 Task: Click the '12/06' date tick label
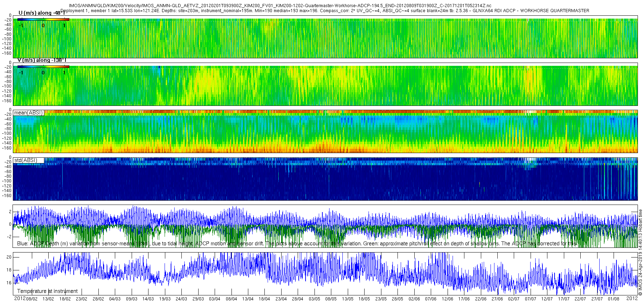click(448, 299)
